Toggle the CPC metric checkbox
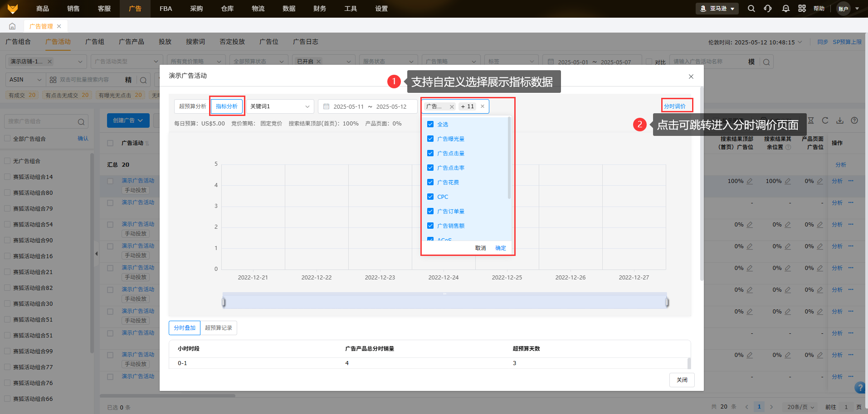The image size is (868, 414). point(430,197)
